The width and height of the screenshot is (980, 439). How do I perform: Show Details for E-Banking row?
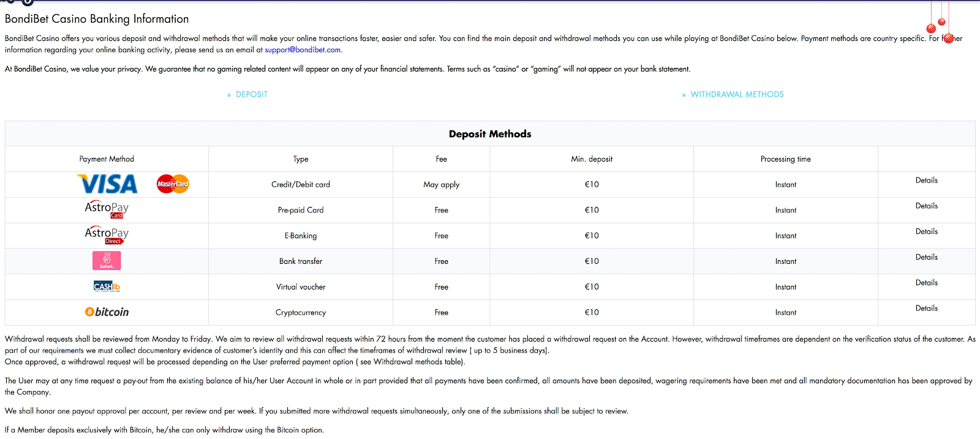pos(926,232)
